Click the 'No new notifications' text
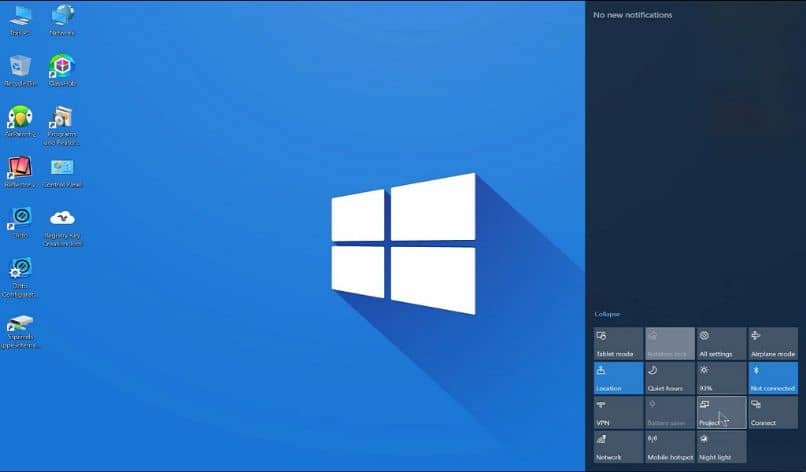This screenshot has height=472, width=806. pyautogui.click(x=632, y=15)
